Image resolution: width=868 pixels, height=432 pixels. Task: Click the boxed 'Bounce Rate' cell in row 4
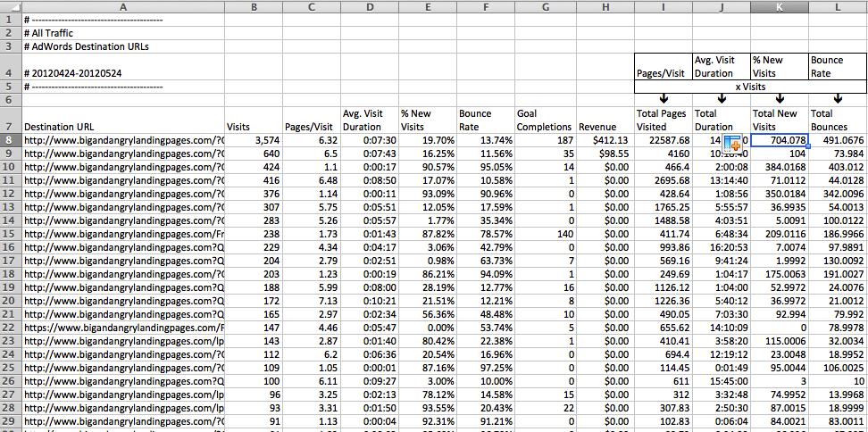[x=838, y=67]
